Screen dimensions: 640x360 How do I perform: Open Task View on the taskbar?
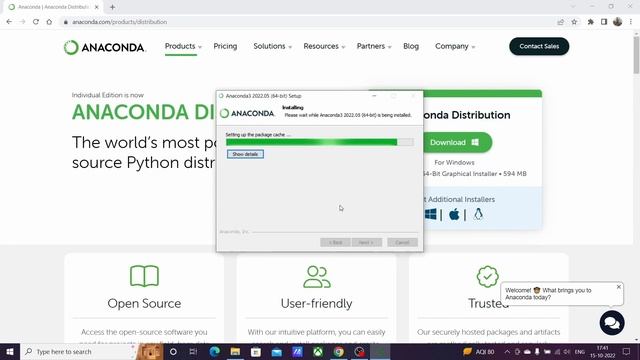click(x=193, y=352)
